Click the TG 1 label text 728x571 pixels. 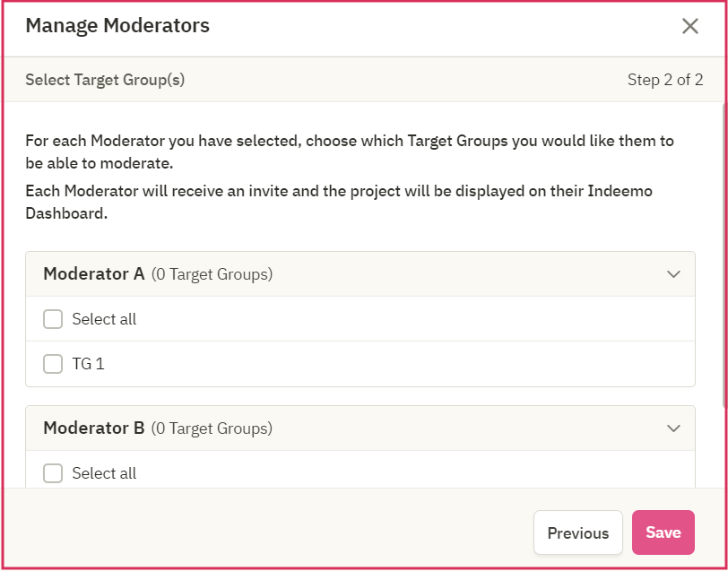[88, 364]
